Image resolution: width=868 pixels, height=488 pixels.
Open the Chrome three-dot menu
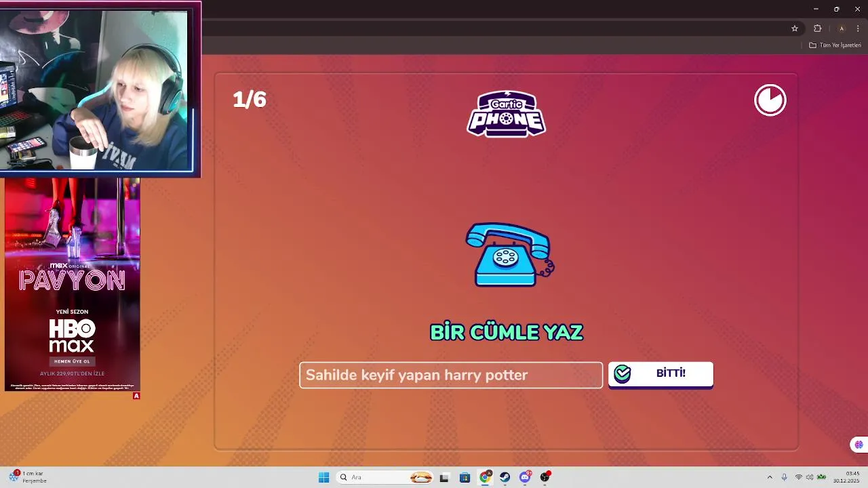pyautogui.click(x=858, y=28)
